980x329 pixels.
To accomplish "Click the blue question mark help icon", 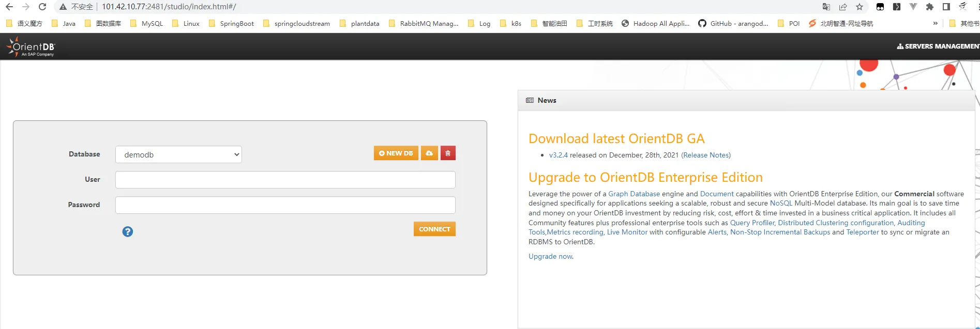I will pyautogui.click(x=128, y=232).
